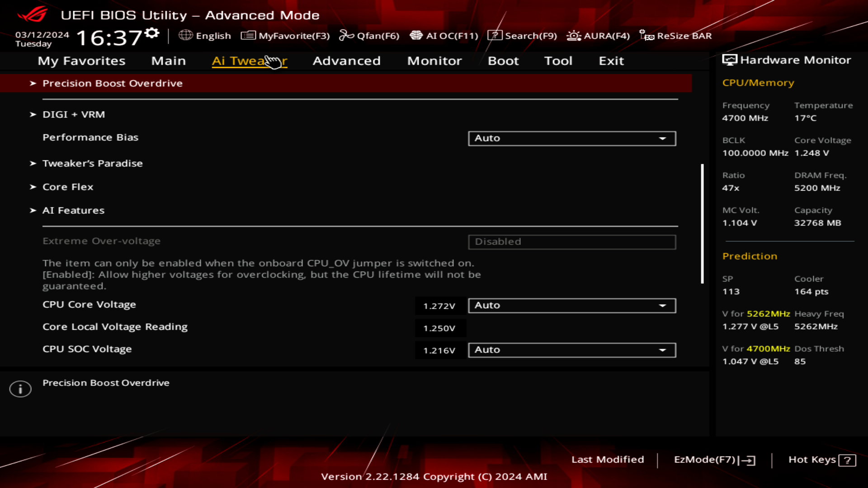This screenshot has height=488, width=868.
Task: Click the info icon near Precision Boost Overdrive
Action: (20, 388)
